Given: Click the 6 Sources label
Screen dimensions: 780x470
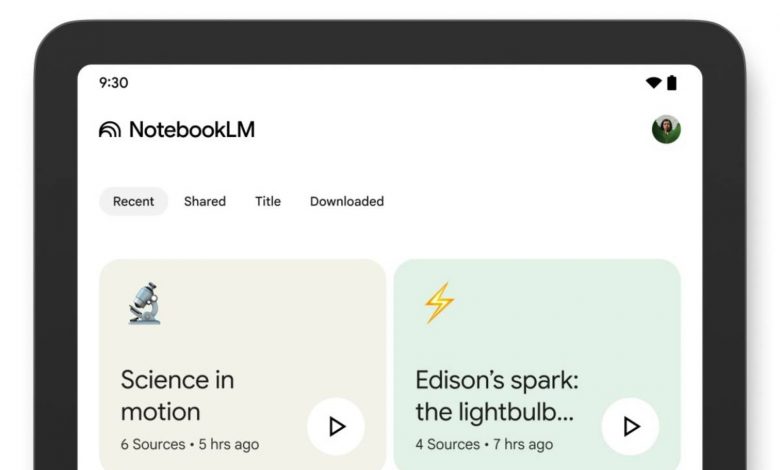Looking at the screenshot, I should 153,444.
